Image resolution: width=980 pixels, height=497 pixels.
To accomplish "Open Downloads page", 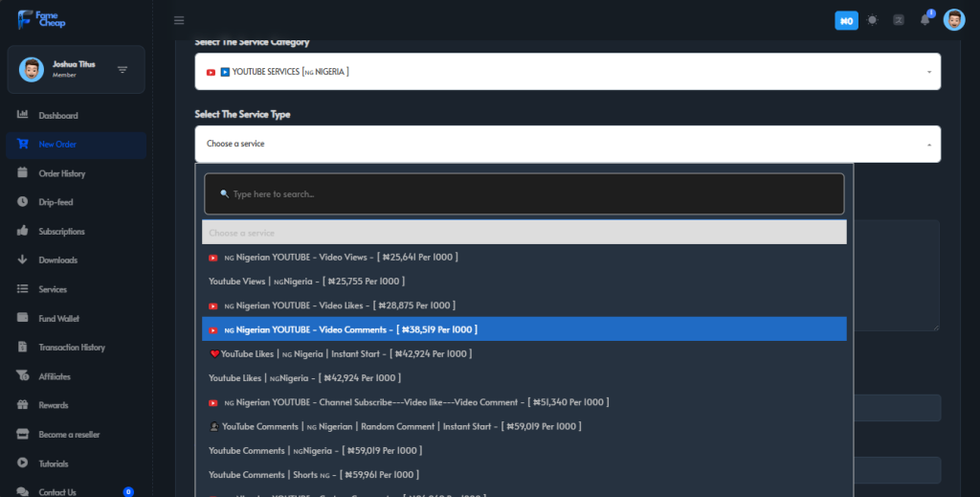I will [58, 260].
